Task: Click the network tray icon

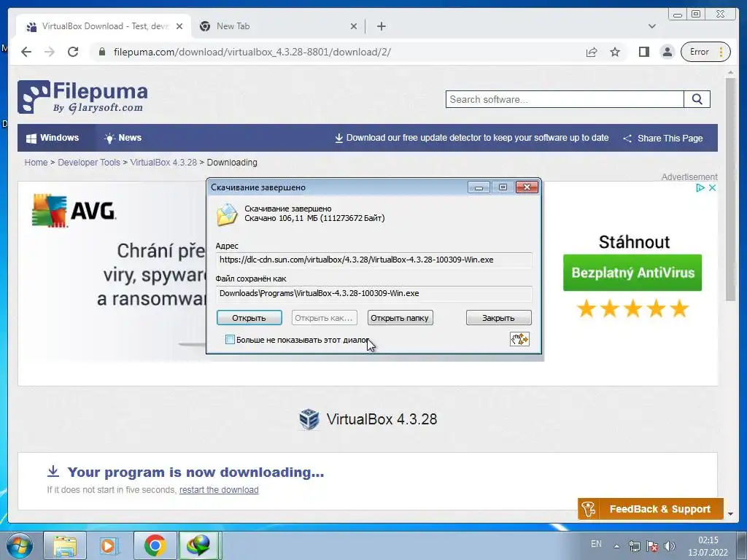Action: pos(634,546)
